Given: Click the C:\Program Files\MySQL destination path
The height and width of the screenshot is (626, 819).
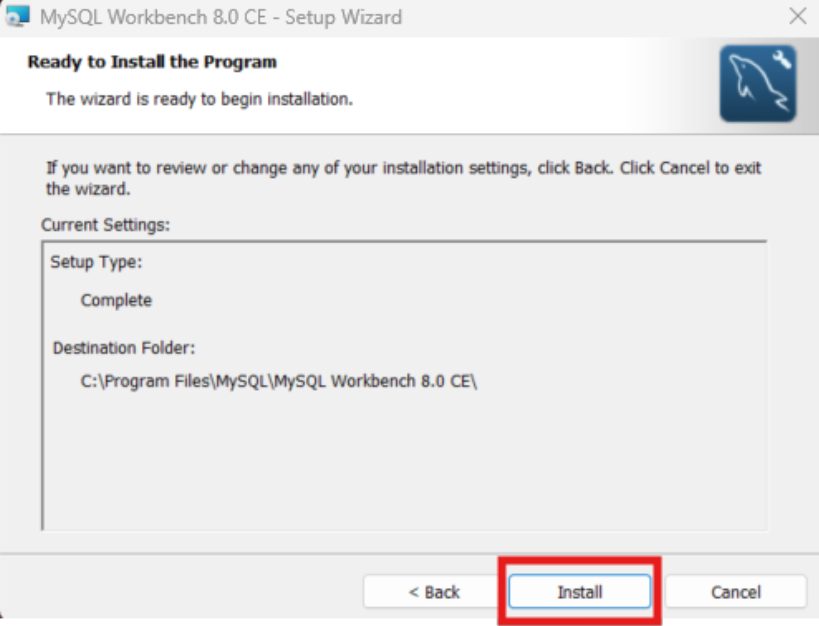Looking at the screenshot, I should click(278, 381).
